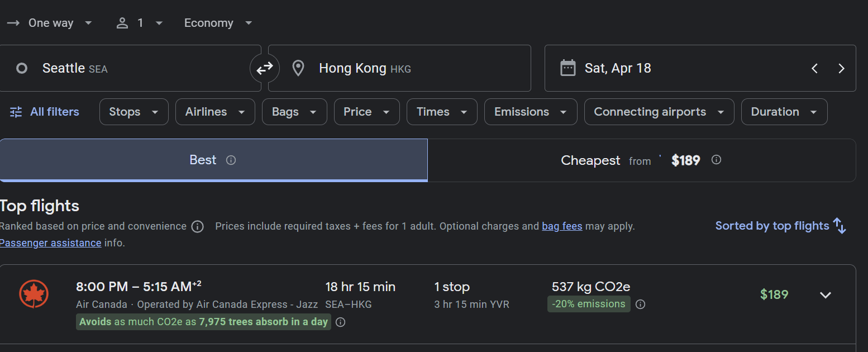868x352 pixels.
Task: Open the One way trip type dropdown
Action: click(50, 23)
